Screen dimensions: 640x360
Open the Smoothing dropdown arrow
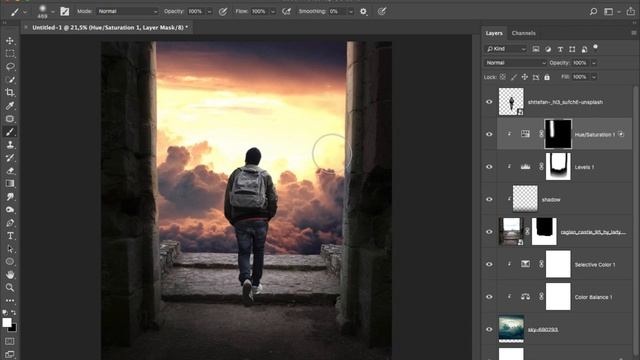point(351,12)
